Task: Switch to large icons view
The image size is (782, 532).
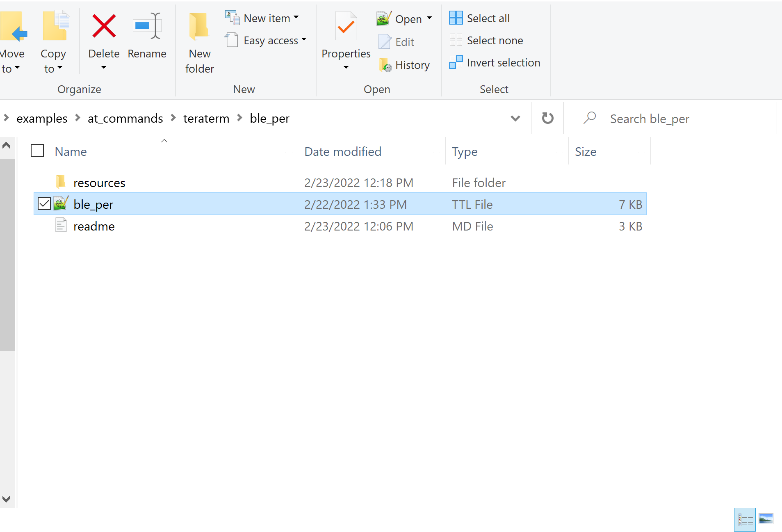Action: point(766,519)
